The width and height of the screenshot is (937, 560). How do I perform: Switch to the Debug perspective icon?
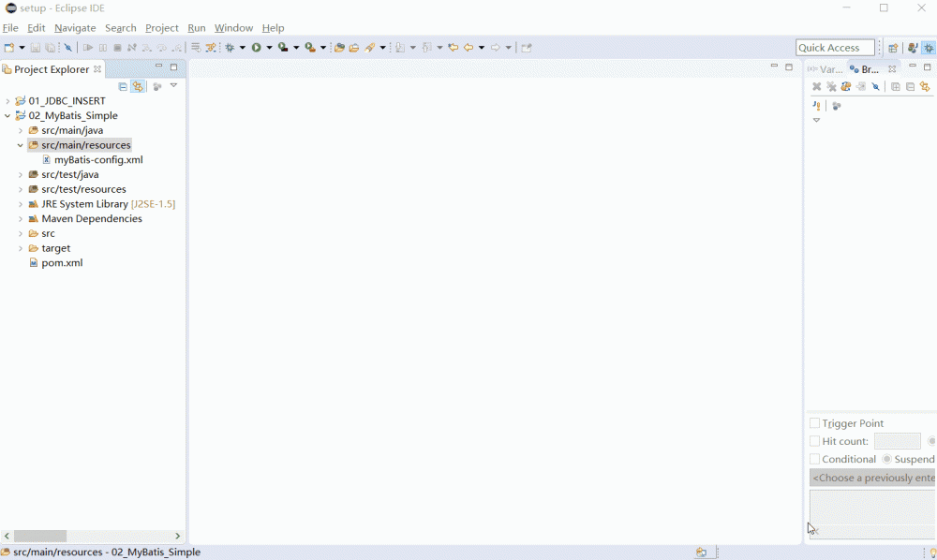point(929,48)
